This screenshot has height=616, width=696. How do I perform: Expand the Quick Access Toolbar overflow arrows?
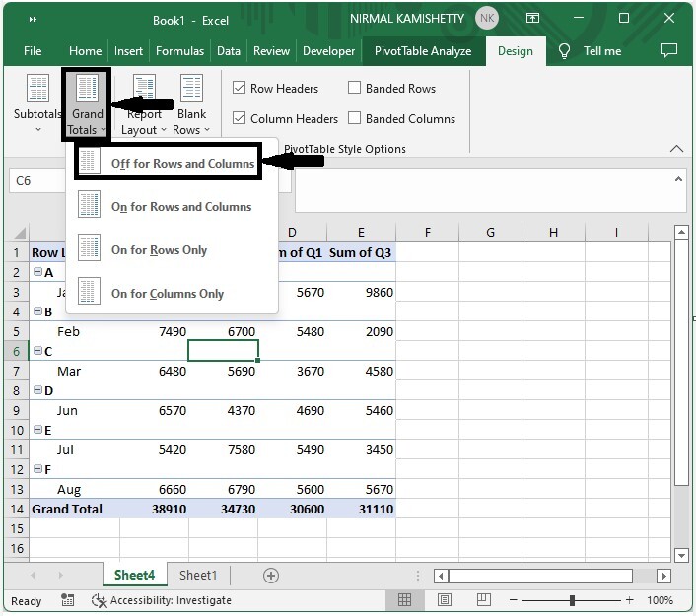33,19
